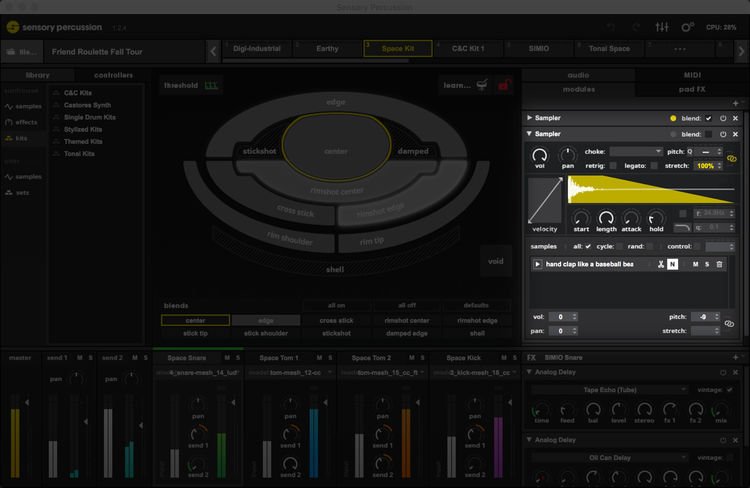The width and height of the screenshot is (750, 488).
Task: Collapse the Oil Can Analog Delay effect
Action: (x=529, y=439)
